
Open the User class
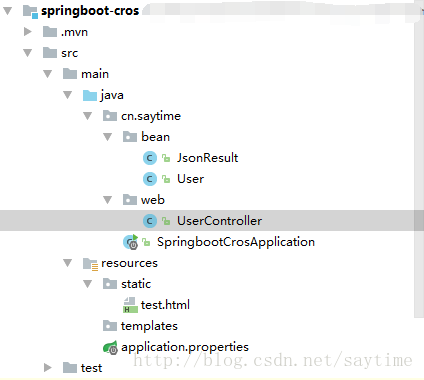click(x=191, y=179)
